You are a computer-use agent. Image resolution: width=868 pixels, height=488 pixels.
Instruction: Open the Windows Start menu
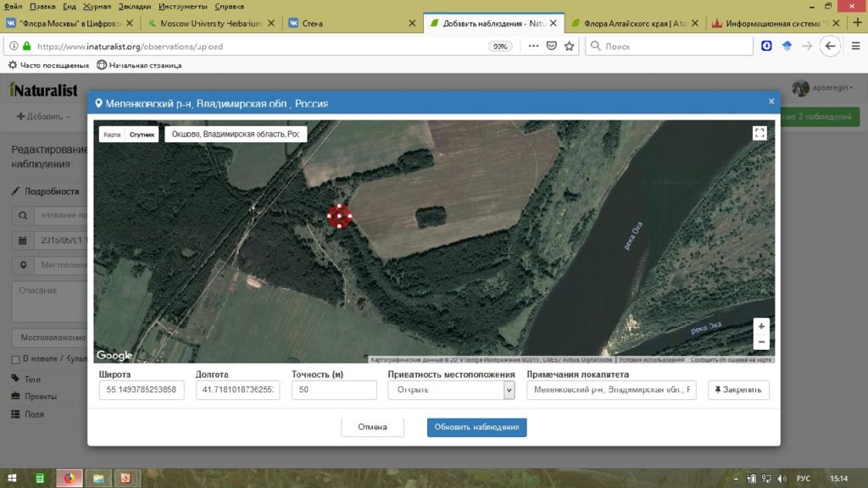pyautogui.click(x=12, y=478)
